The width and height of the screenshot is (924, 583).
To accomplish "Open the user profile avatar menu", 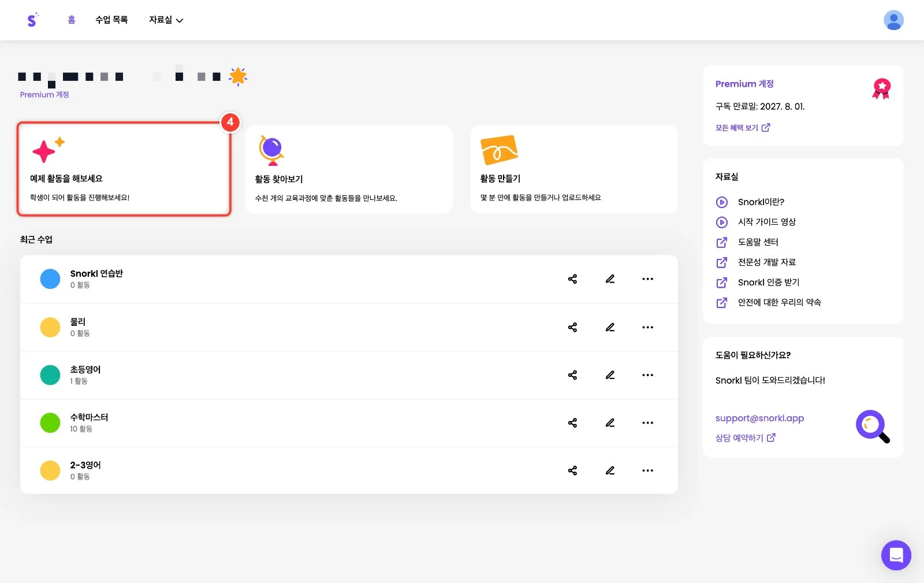I will [x=893, y=20].
